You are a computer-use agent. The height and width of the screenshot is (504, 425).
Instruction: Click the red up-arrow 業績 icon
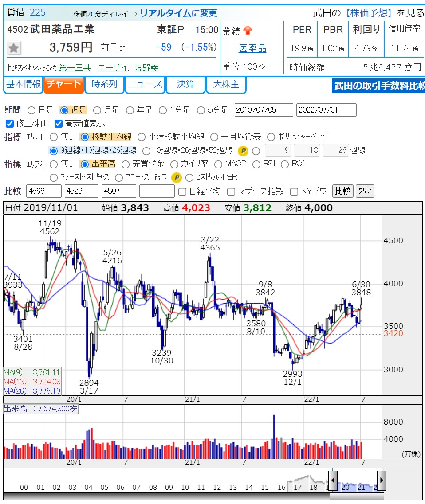tap(248, 31)
